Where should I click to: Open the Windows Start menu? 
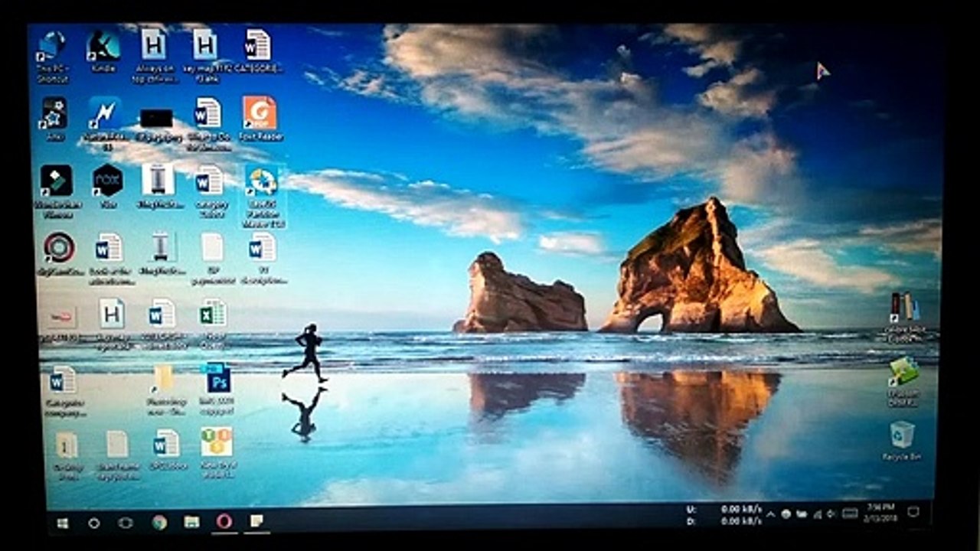point(63,523)
